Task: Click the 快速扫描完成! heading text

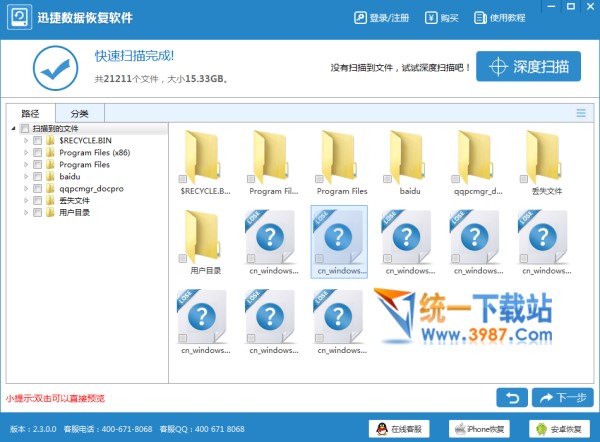Action: point(134,56)
